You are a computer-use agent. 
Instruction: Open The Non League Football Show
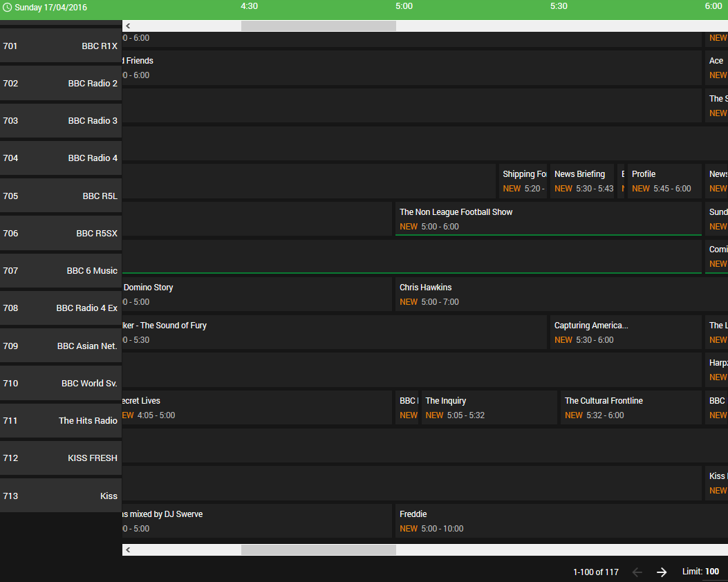[548, 219]
